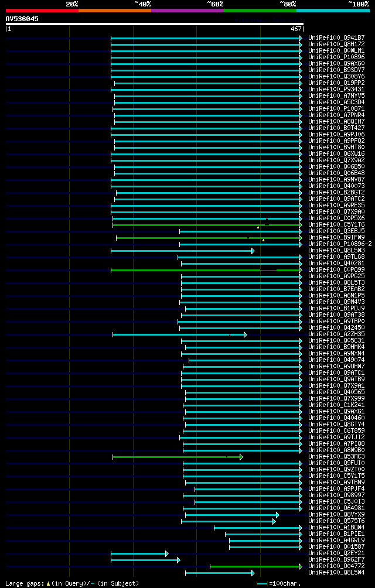The width and height of the screenshot is (375, 588).
Task: Click the green alignment bar for UniRef100_Q53MC3
Action: (x=178, y=457)
